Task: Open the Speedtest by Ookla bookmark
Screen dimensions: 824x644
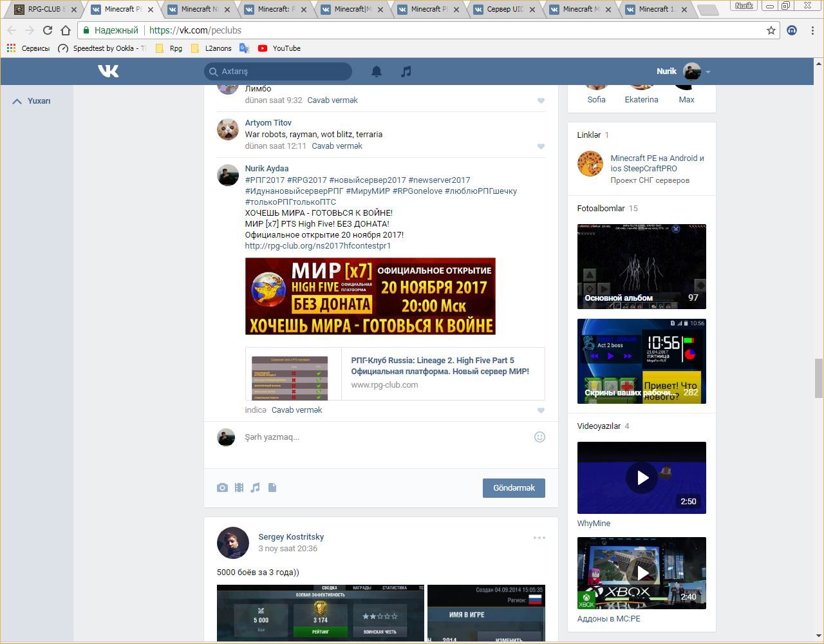Action: [x=102, y=48]
